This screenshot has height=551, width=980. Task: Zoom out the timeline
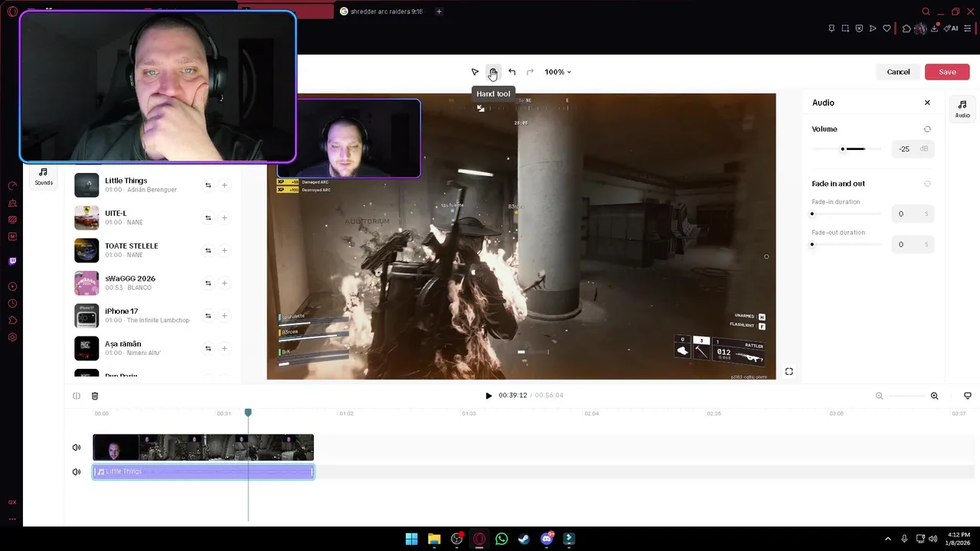coord(879,396)
